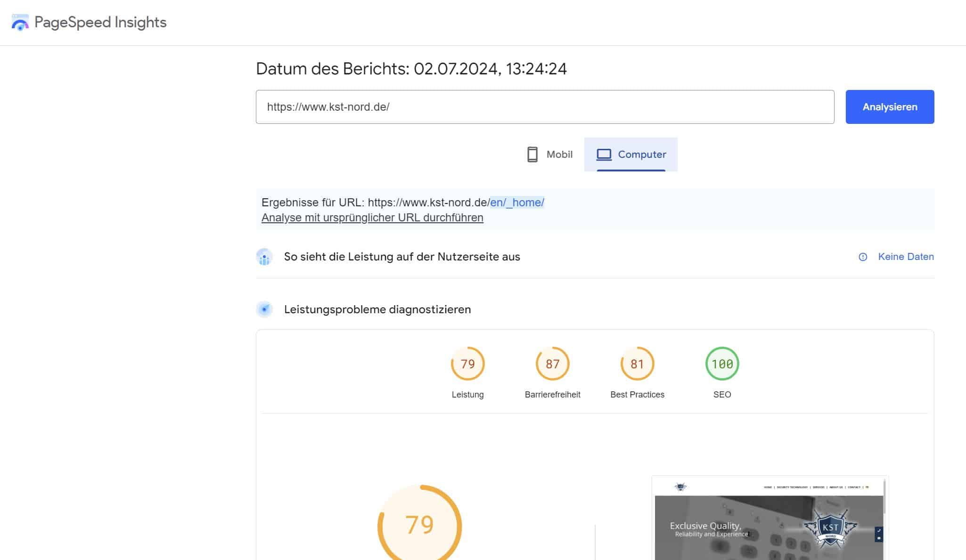Screen dimensions: 966x560
Task: Jump to Leistung score gauge 79
Action: coord(467,364)
